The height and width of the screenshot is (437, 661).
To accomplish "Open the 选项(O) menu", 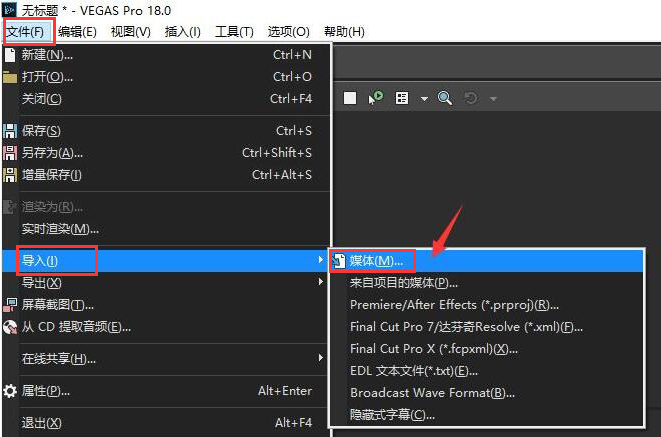I will pyautogui.click(x=289, y=32).
